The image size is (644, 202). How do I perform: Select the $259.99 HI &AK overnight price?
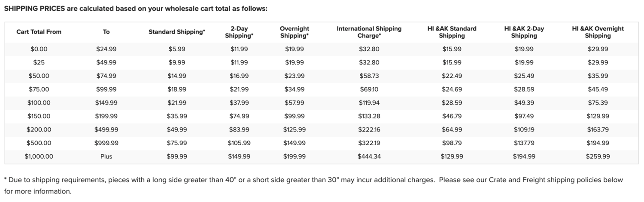click(598, 156)
